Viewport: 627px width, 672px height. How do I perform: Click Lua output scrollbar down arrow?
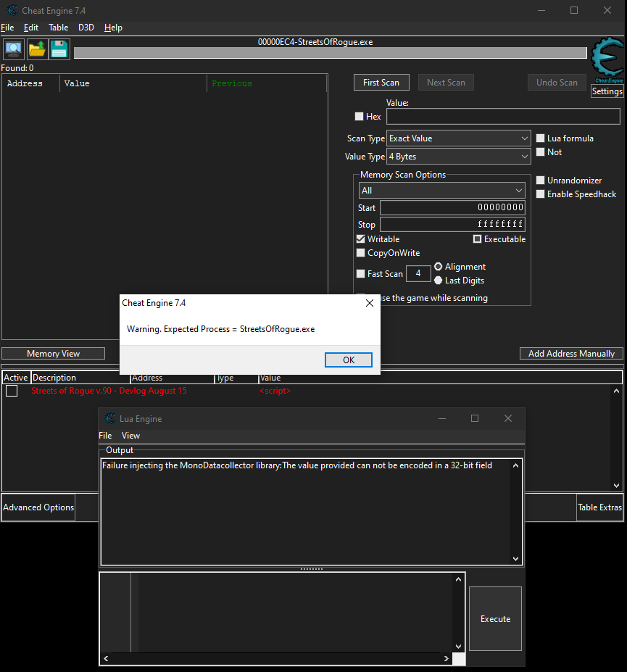tap(515, 559)
